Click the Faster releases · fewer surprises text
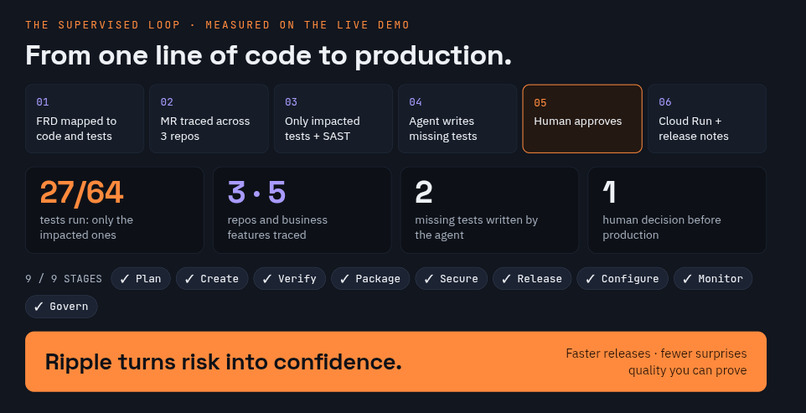806x413 pixels. 656,354
